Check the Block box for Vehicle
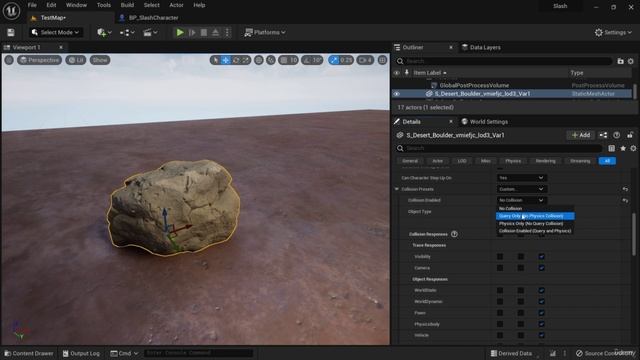Viewport: 640px width, 360px height. (x=541, y=335)
